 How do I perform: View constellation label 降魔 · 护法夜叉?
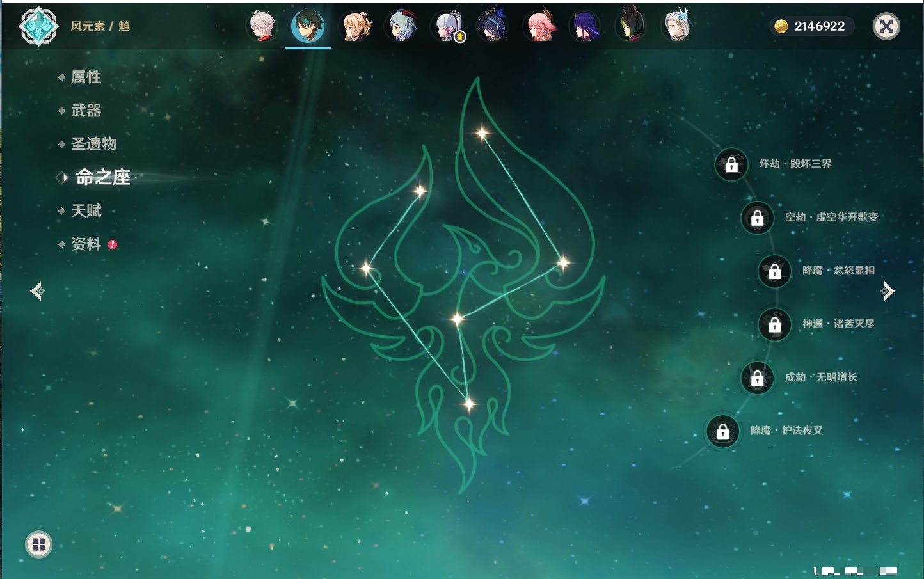[x=786, y=431]
